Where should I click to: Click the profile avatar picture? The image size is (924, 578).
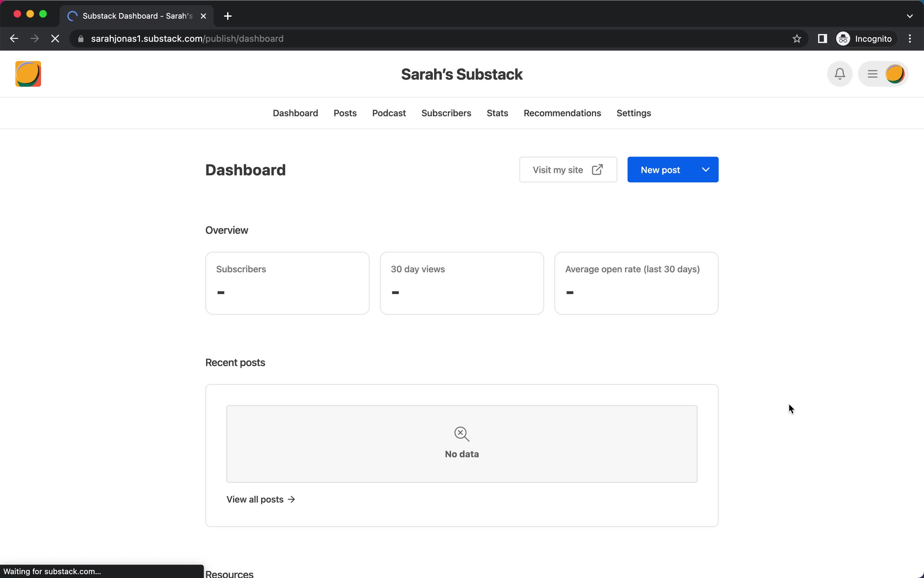[894, 74]
